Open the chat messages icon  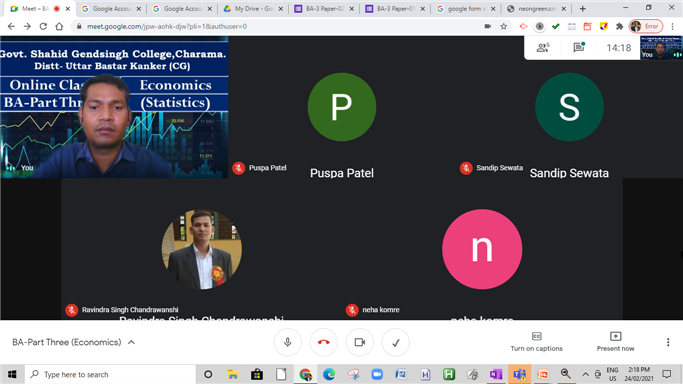point(579,47)
